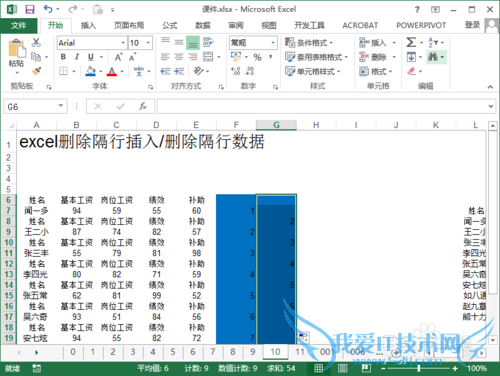Zoom out with the minus button
The image size is (500, 376).
pyautogui.click(x=383, y=368)
